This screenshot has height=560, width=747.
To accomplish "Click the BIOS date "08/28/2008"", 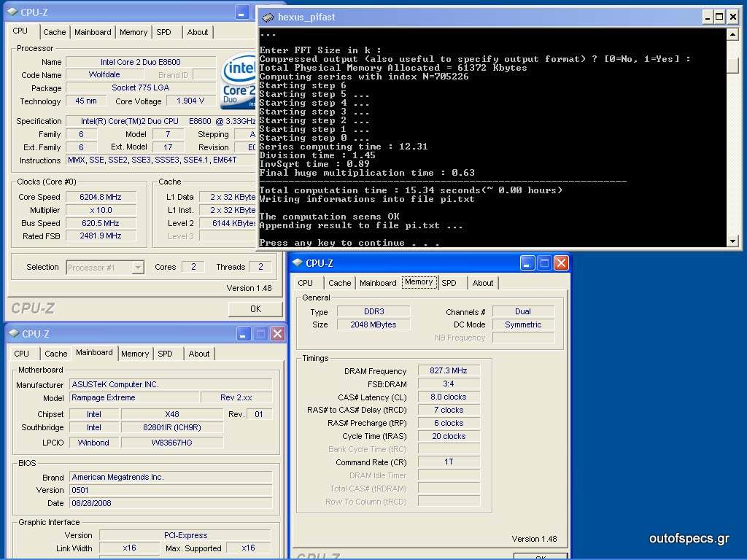I will click(171, 503).
